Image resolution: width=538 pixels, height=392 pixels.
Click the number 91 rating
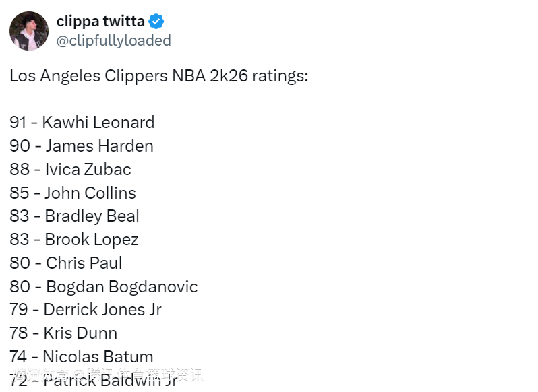pyautogui.click(x=18, y=122)
